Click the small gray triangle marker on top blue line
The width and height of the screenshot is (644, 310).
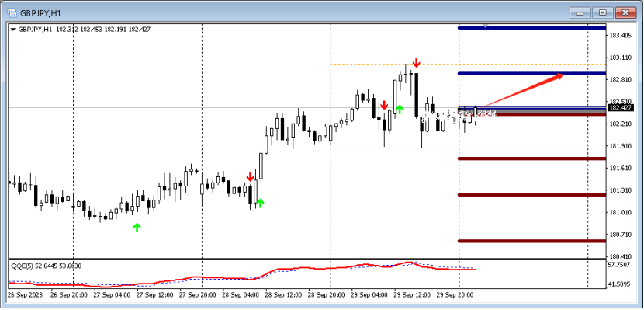485,26
